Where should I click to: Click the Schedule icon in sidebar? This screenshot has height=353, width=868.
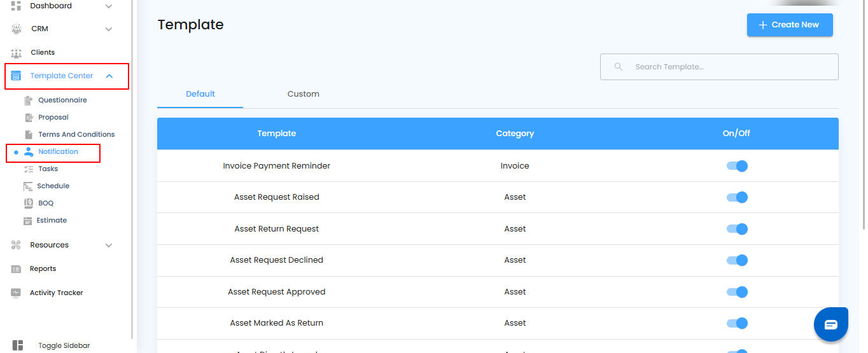28,186
